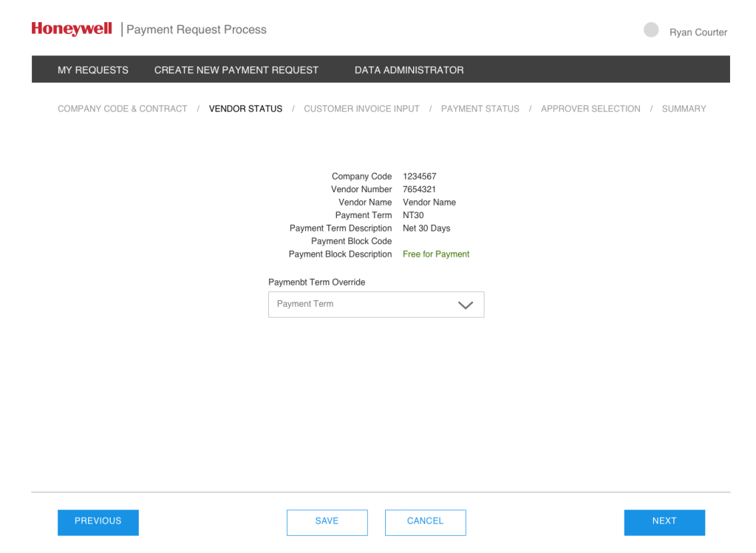Viewport: 756px width, 553px height.
Task: Go to Company Code & Contract step
Action: [123, 109]
